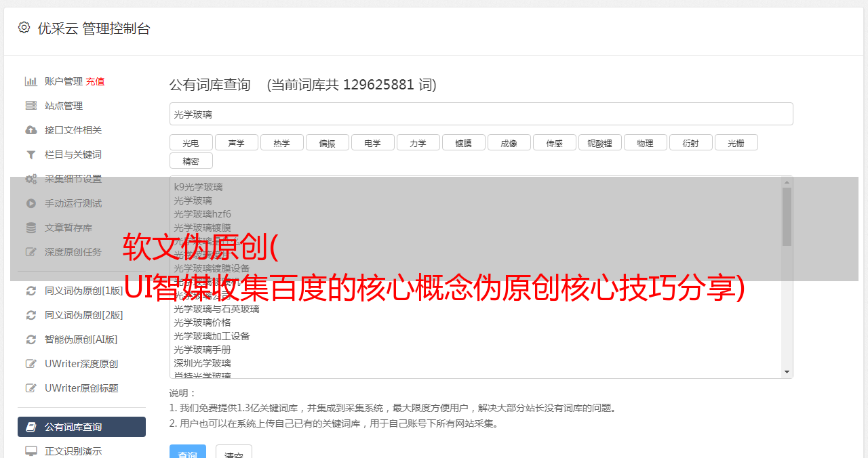868x458 pixels.
Task: Click the 光学玻璃手册 result row
Action: pyautogui.click(x=202, y=350)
